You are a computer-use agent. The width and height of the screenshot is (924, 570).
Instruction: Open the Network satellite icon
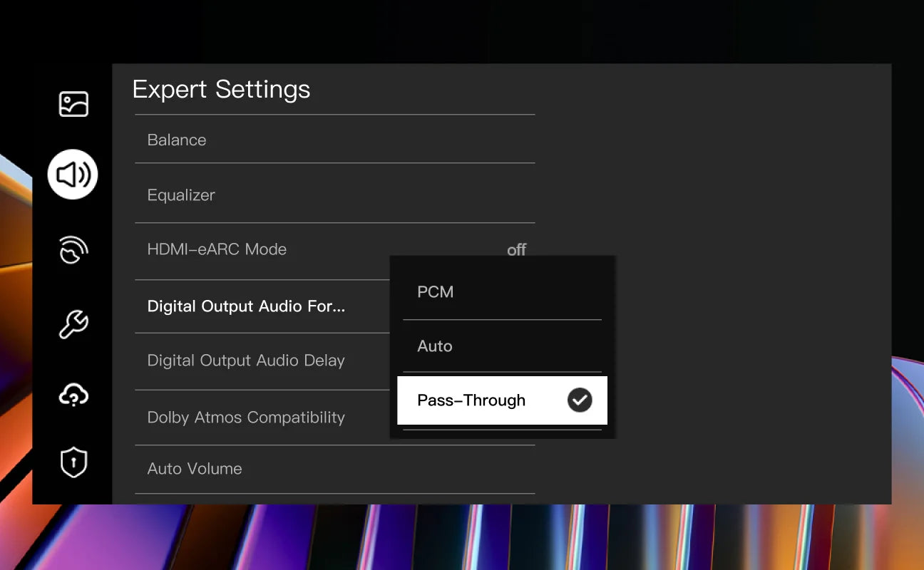point(73,250)
